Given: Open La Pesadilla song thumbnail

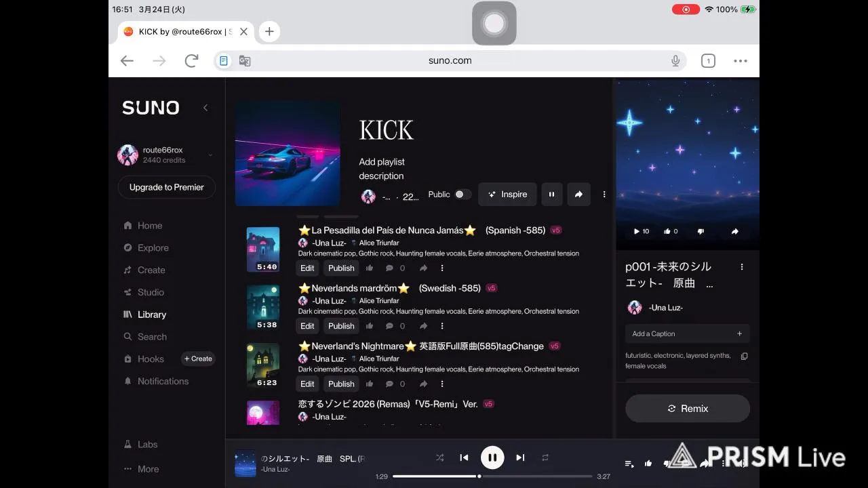Looking at the screenshot, I should click(263, 249).
